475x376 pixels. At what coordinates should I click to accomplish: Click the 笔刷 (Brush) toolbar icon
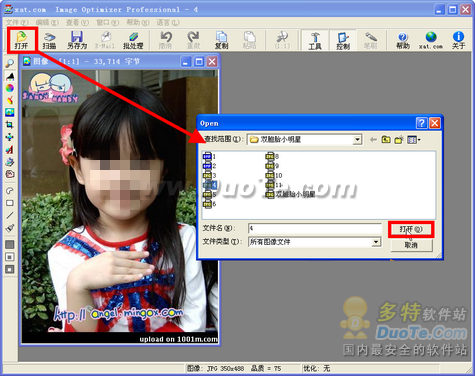[x=370, y=40]
